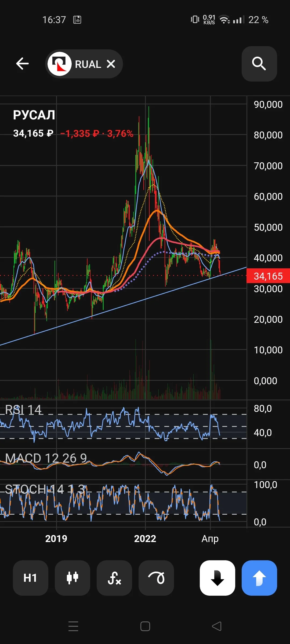Tap the white down-arrow sell button

218,578
